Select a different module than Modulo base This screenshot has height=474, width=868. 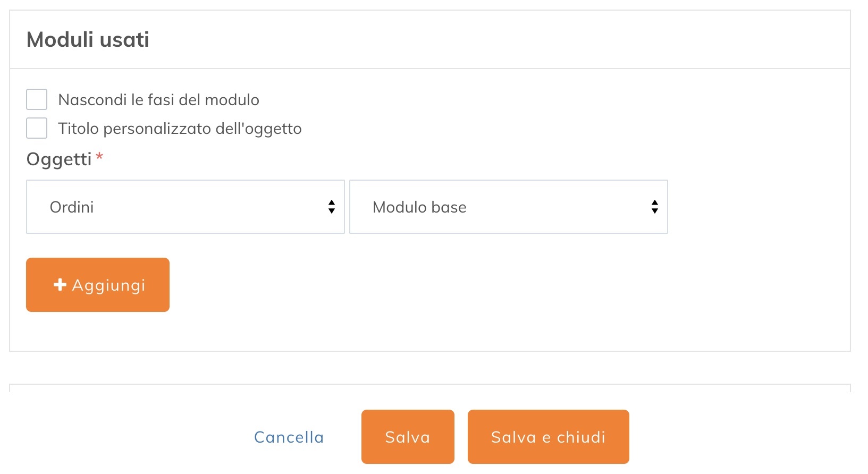(x=508, y=207)
